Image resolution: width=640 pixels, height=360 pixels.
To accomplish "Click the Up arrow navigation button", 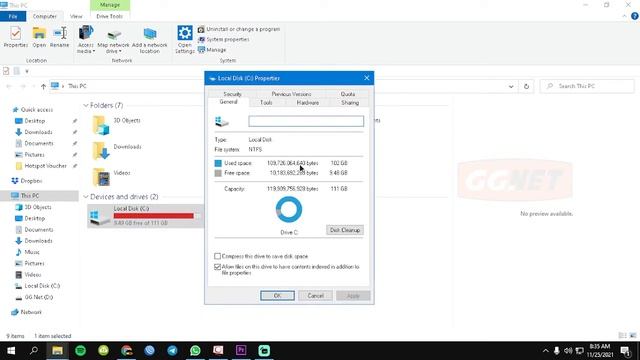I will click(43, 86).
